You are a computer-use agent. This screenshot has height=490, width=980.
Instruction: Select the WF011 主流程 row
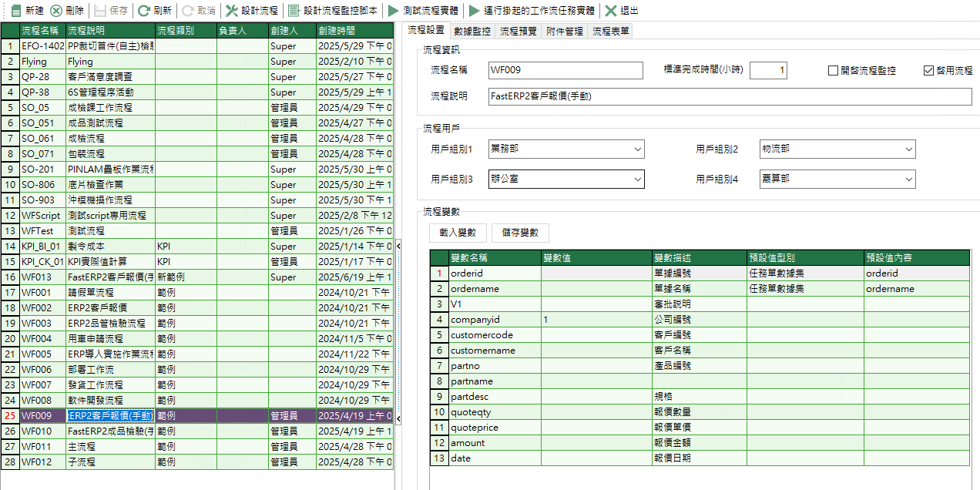pyautogui.click(x=197, y=447)
